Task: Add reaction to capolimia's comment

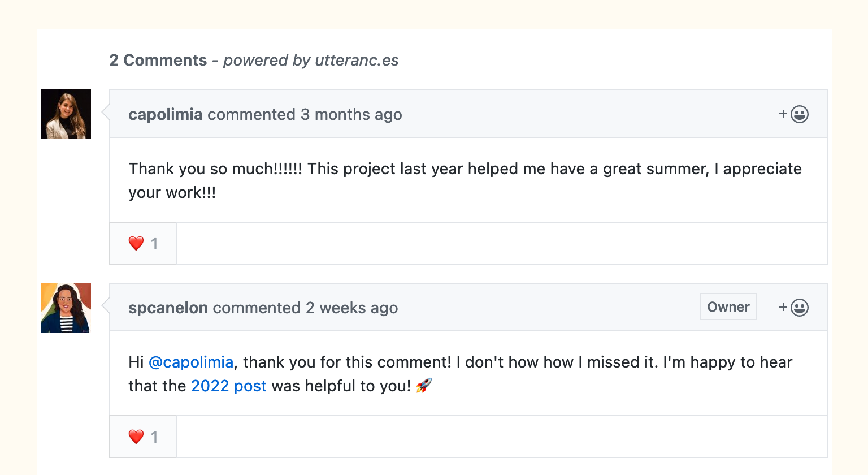Action: 793,114
